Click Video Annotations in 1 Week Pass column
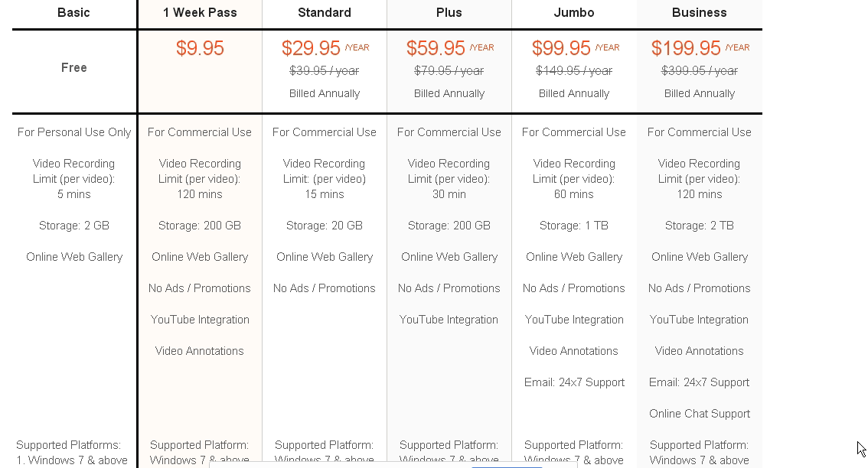Viewport: 868px width, 468px height. 199,351
